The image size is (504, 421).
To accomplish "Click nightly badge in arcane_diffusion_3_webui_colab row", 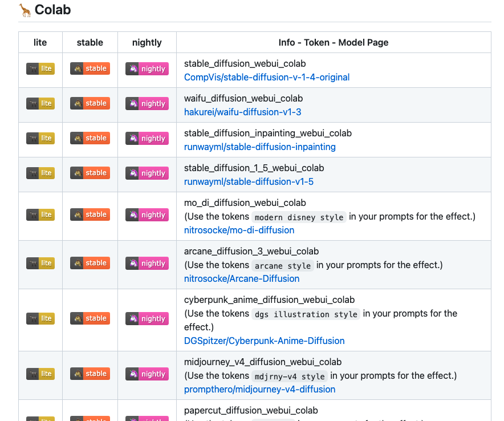I will (x=147, y=264).
